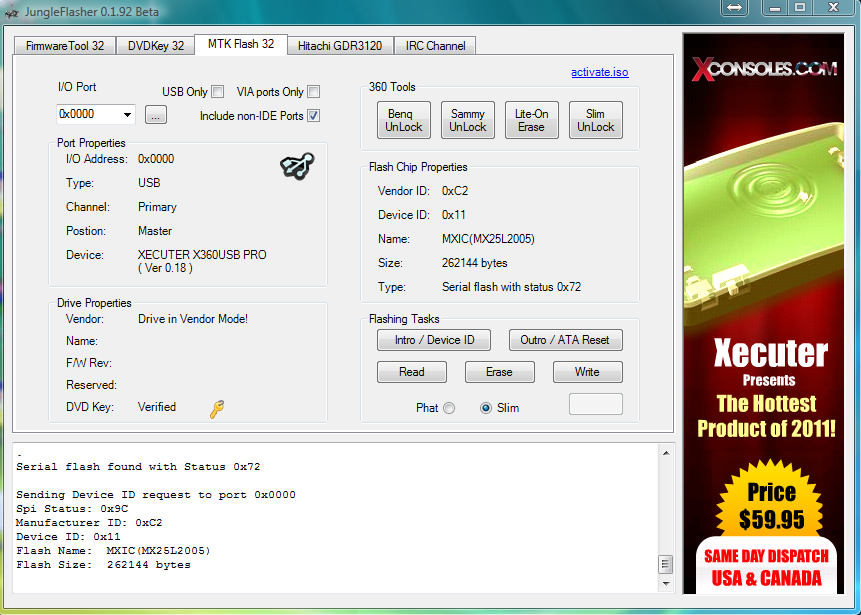Click the Sammy UnLock button
861x615 pixels.
(x=468, y=120)
